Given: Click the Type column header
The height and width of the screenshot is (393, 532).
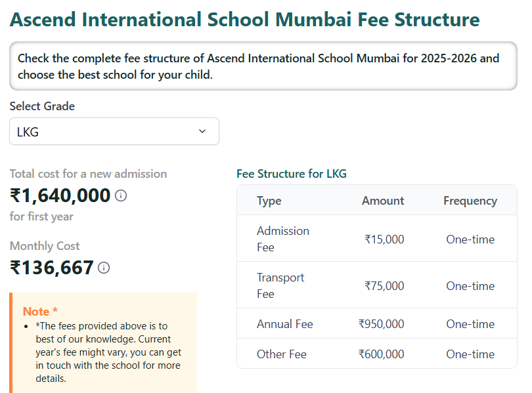Looking at the screenshot, I should point(269,201).
